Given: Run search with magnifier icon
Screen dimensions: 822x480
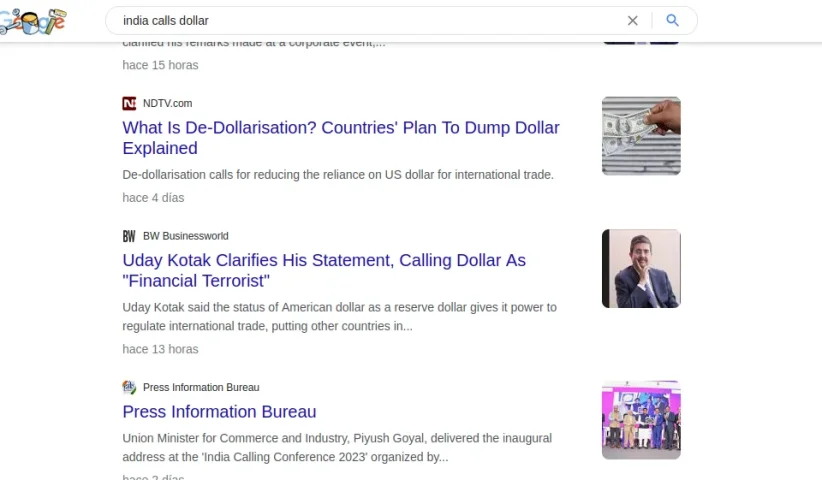Looking at the screenshot, I should (673, 20).
